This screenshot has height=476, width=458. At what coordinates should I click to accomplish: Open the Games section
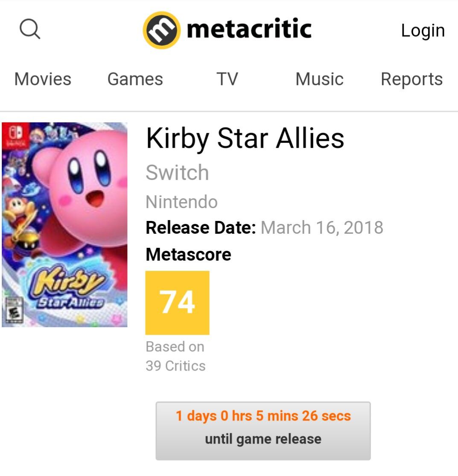135,79
